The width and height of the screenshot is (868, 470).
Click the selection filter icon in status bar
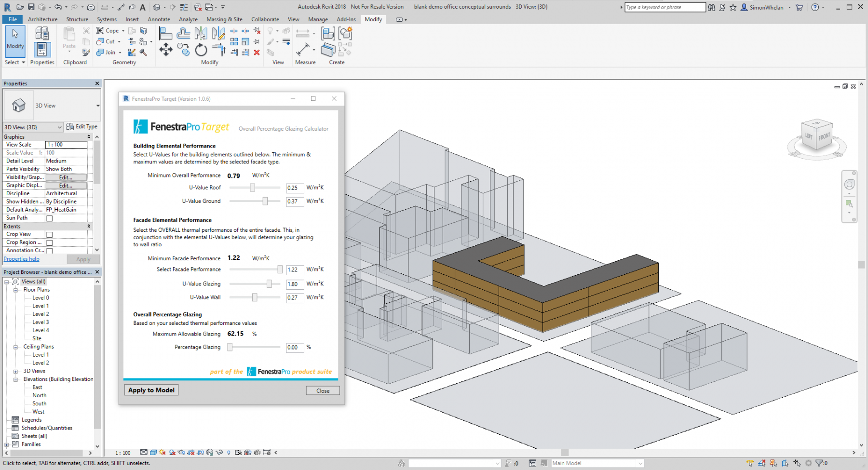tap(819, 463)
